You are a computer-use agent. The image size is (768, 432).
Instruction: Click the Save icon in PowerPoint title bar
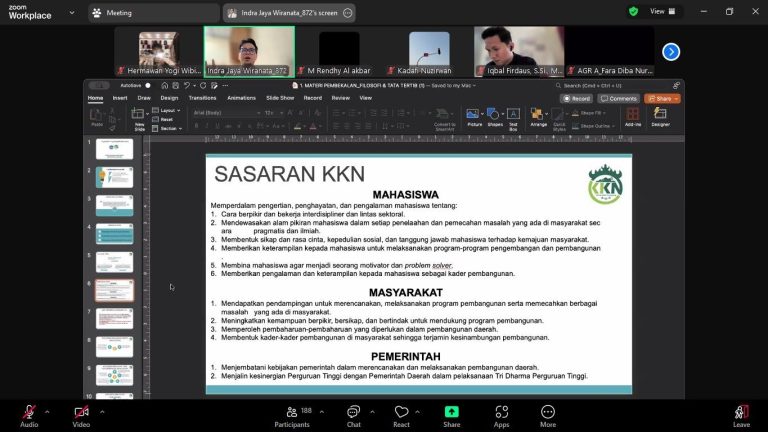[175, 86]
